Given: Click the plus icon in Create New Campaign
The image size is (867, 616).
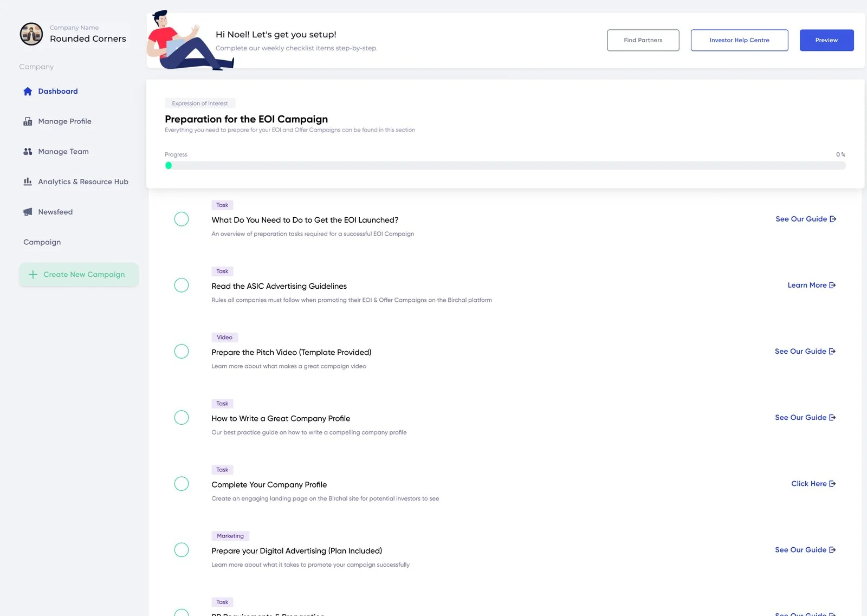Looking at the screenshot, I should coord(33,275).
